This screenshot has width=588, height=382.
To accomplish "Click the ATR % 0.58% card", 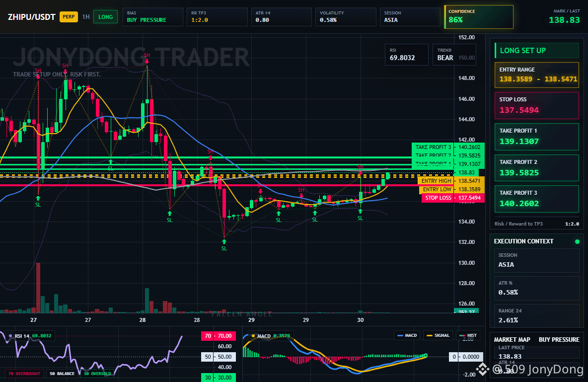I will pyautogui.click(x=537, y=288).
